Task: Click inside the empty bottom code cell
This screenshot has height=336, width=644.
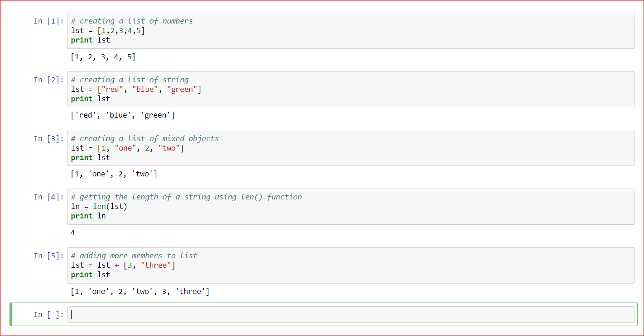Action: 351,314
